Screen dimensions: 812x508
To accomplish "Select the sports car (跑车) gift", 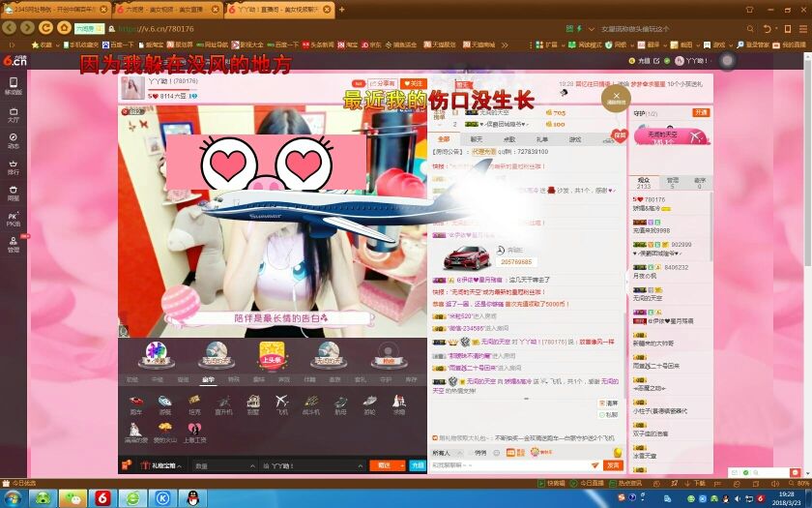I will pos(136,403).
